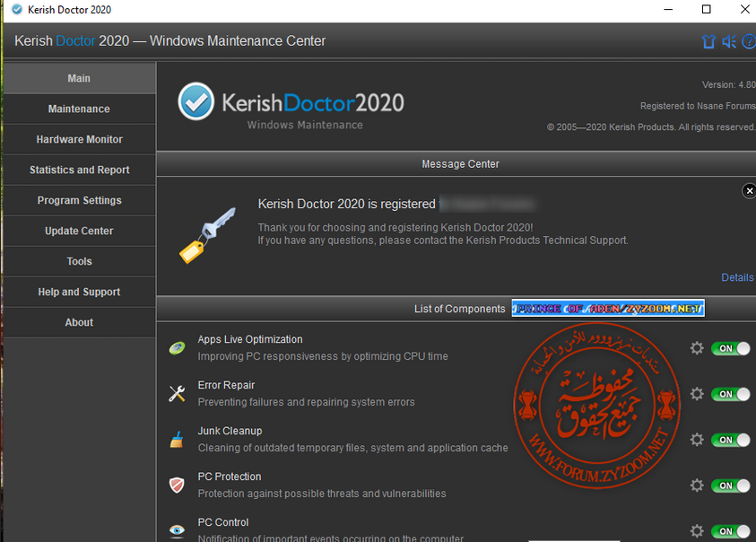Click 'Protection against possible threats' description
The height and width of the screenshot is (542, 756).
point(322,494)
